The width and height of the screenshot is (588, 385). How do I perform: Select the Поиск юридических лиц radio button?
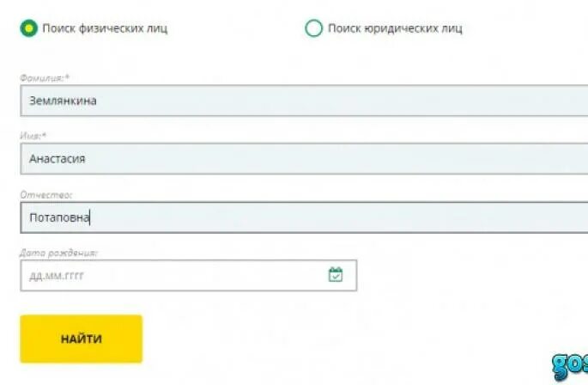(313, 28)
